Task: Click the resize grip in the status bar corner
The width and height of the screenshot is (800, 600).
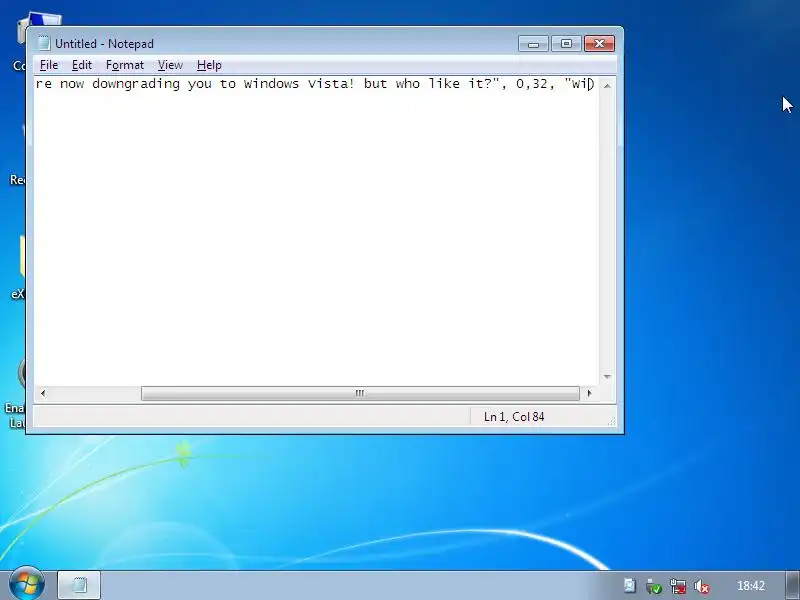Action: tap(611, 420)
